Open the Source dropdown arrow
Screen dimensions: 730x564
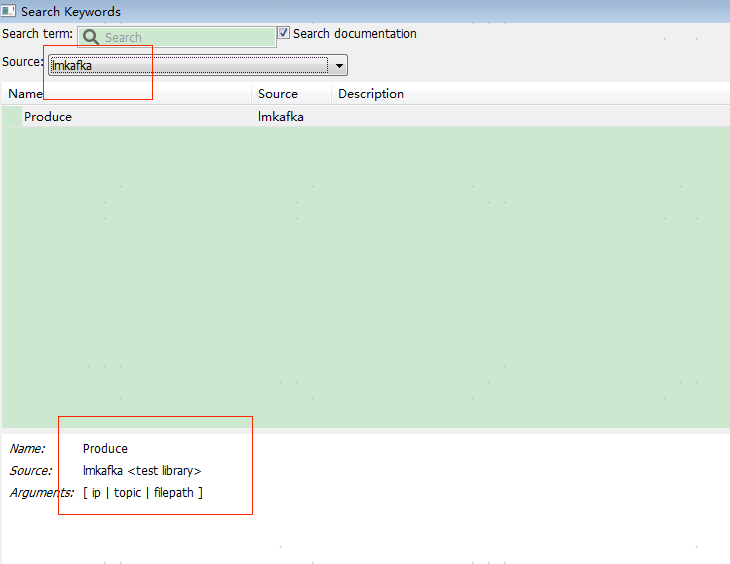pyautogui.click(x=339, y=66)
